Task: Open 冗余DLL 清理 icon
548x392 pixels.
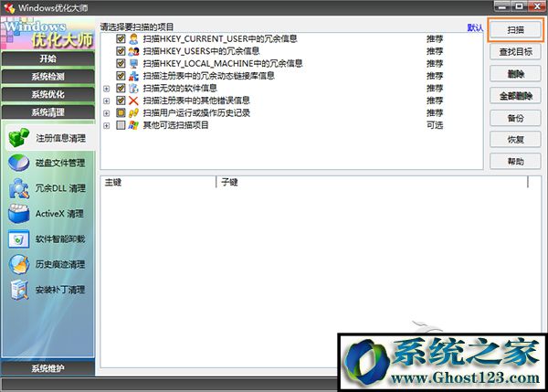Action: 19,188
